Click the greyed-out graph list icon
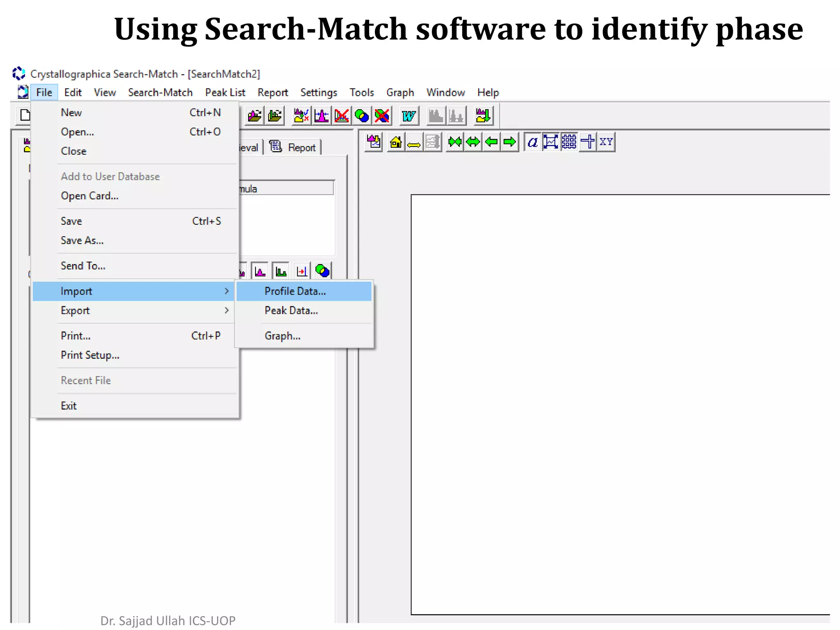The height and width of the screenshot is (630, 840). pyautogui.click(x=433, y=142)
